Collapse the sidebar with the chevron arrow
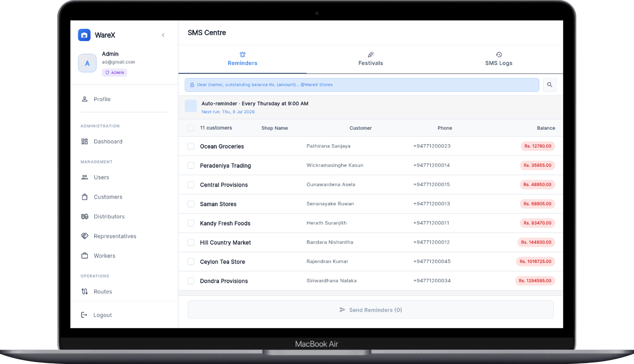634x364 pixels. pos(163,35)
